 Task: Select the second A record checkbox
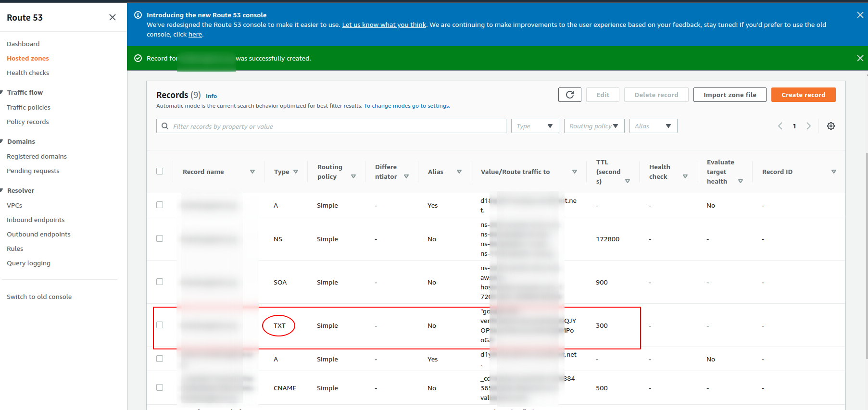point(160,359)
